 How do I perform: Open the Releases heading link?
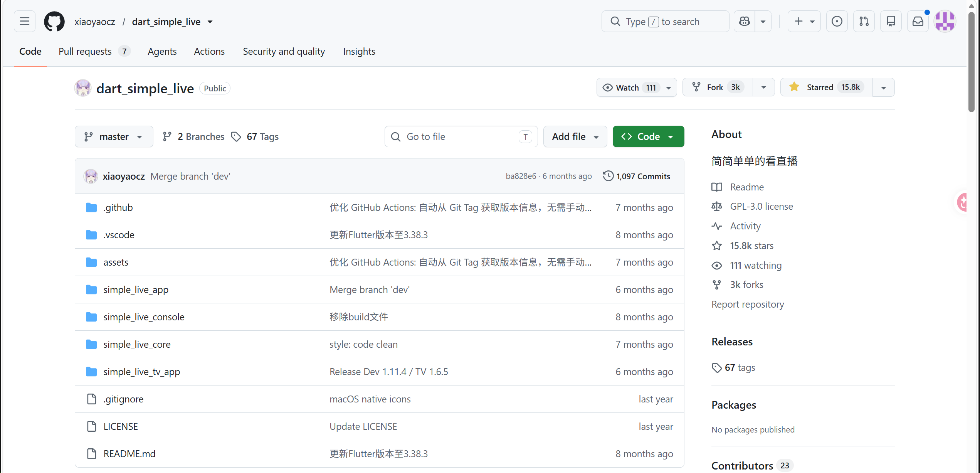tap(732, 342)
